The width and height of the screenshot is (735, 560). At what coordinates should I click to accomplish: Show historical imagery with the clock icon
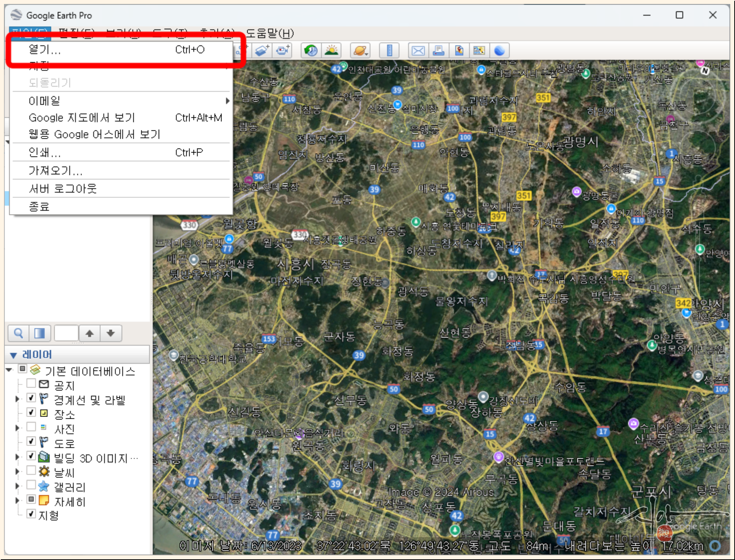pos(311,50)
